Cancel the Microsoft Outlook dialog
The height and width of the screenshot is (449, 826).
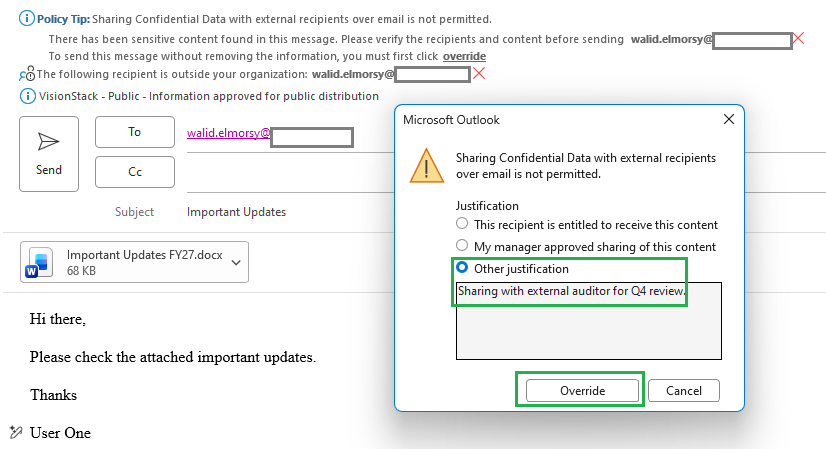click(684, 391)
